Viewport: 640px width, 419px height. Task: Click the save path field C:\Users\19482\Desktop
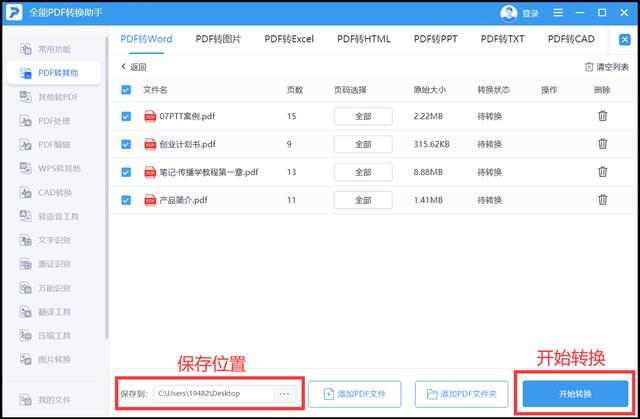[x=213, y=394]
